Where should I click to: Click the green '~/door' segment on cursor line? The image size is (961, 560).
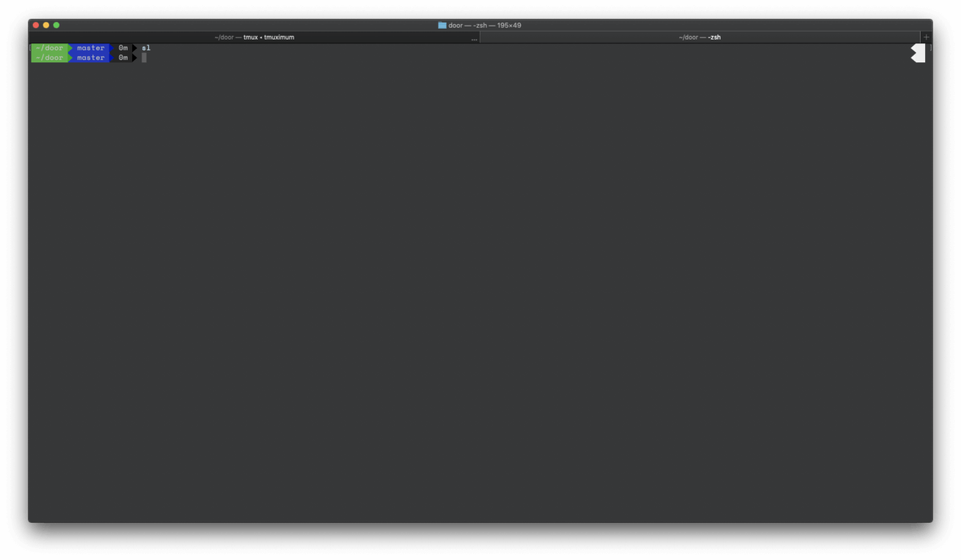[x=50, y=58]
